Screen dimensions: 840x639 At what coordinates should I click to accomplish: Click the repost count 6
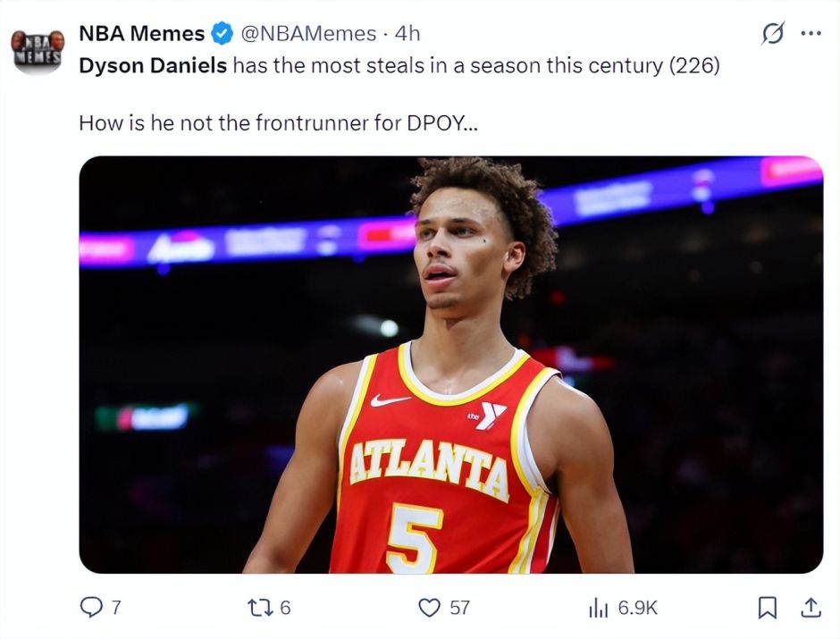[x=285, y=608]
